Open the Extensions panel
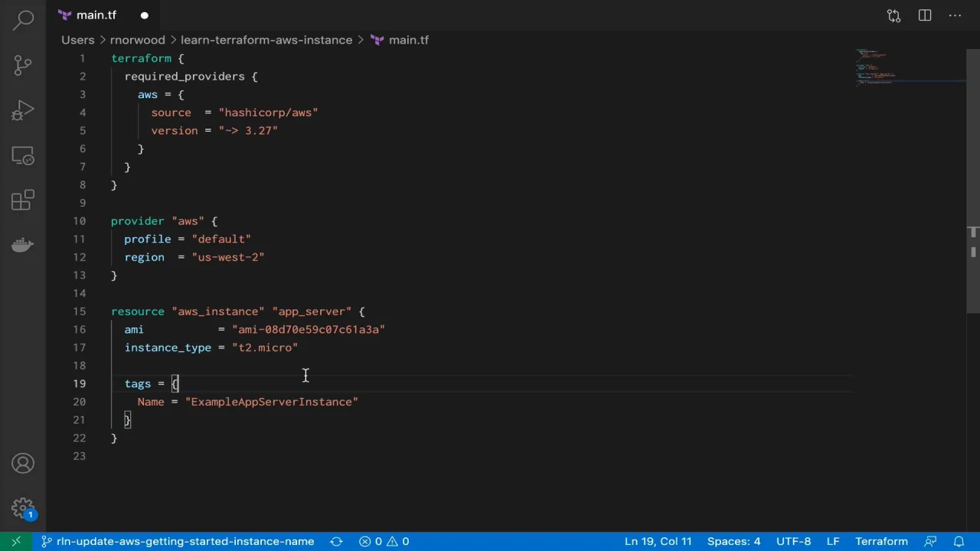The width and height of the screenshot is (980, 551). click(22, 200)
